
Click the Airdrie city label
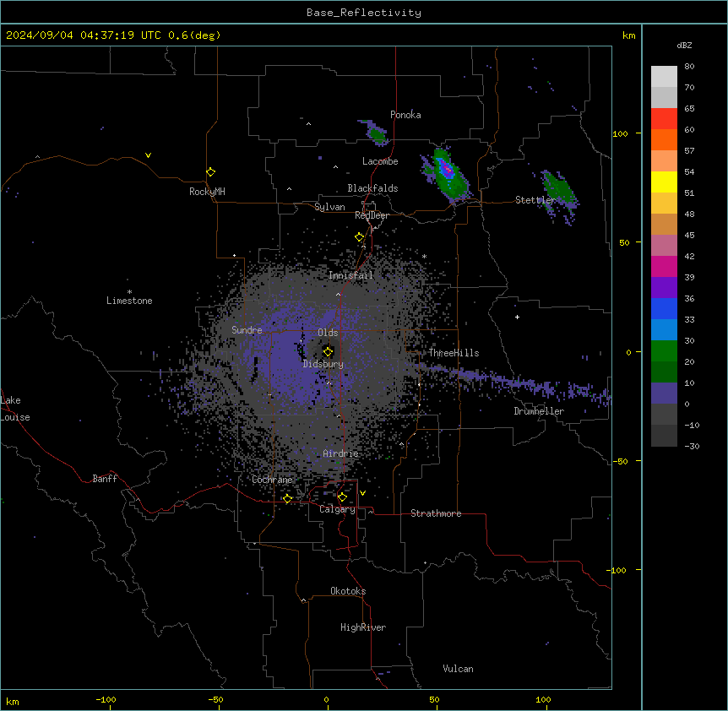click(340, 453)
